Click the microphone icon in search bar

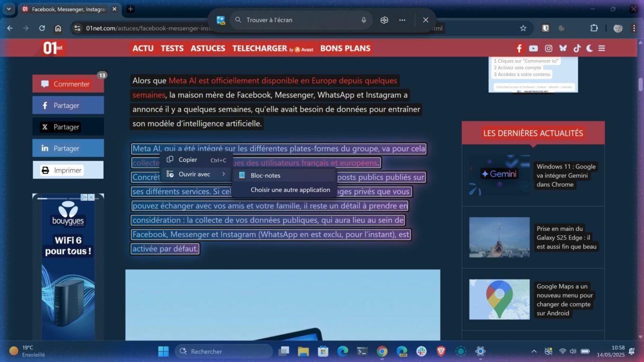click(x=364, y=20)
